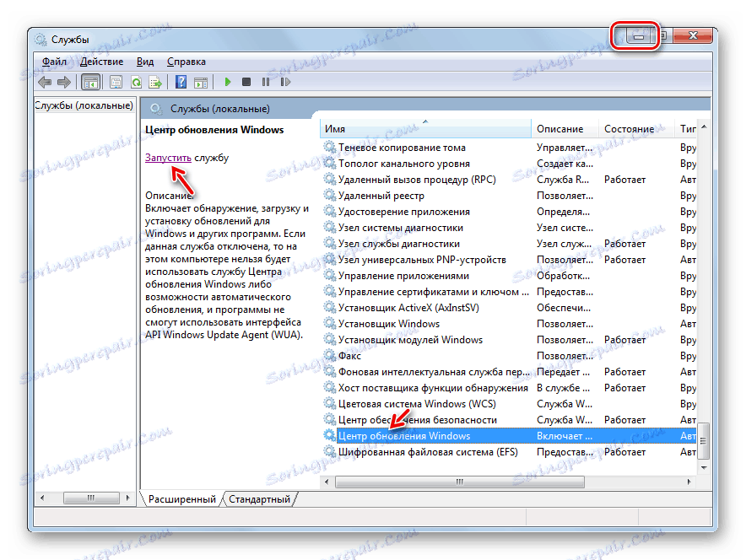Toggle the action pane toolbar icon
The height and width of the screenshot is (560, 746).
pos(201,83)
